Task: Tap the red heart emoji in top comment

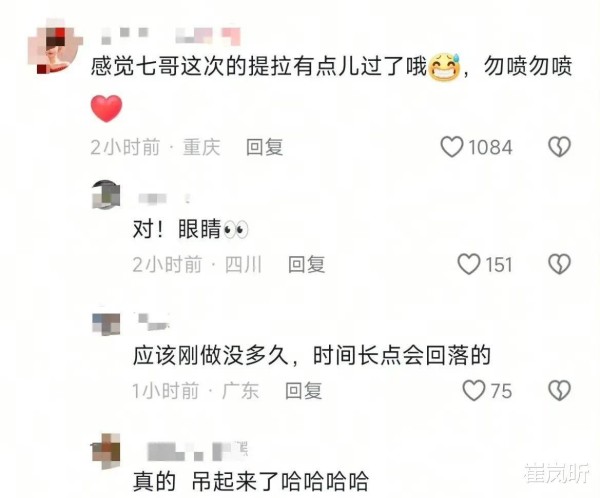Action: [106, 108]
